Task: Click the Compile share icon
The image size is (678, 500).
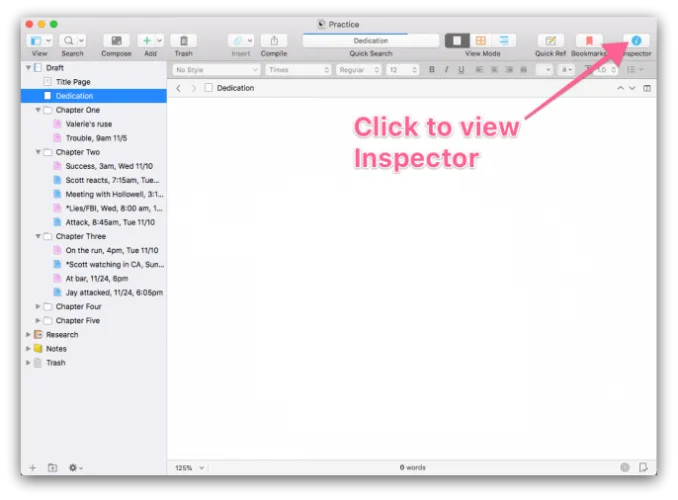Action: point(274,41)
